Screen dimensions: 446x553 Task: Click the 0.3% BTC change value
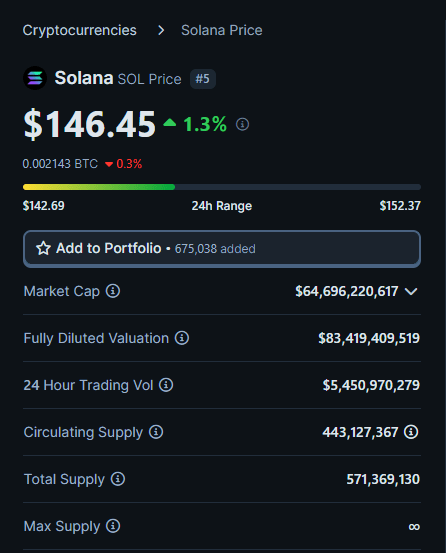coord(129,164)
